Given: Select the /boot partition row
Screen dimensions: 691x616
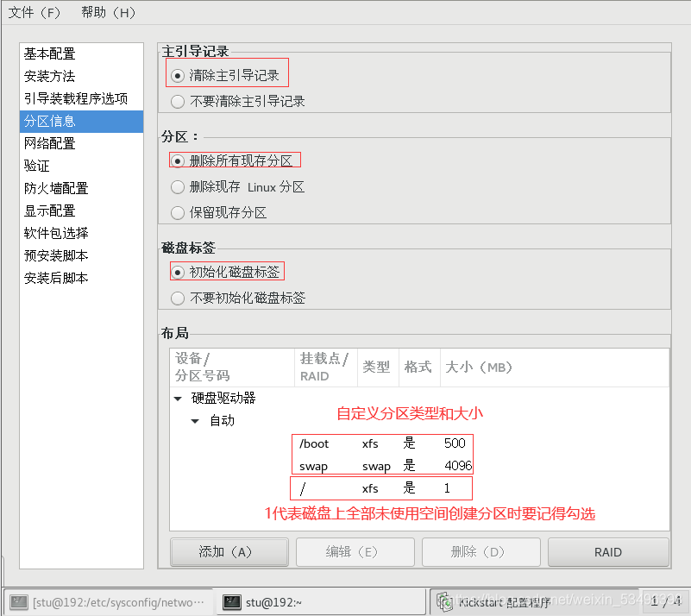Looking at the screenshot, I should 419,443.
